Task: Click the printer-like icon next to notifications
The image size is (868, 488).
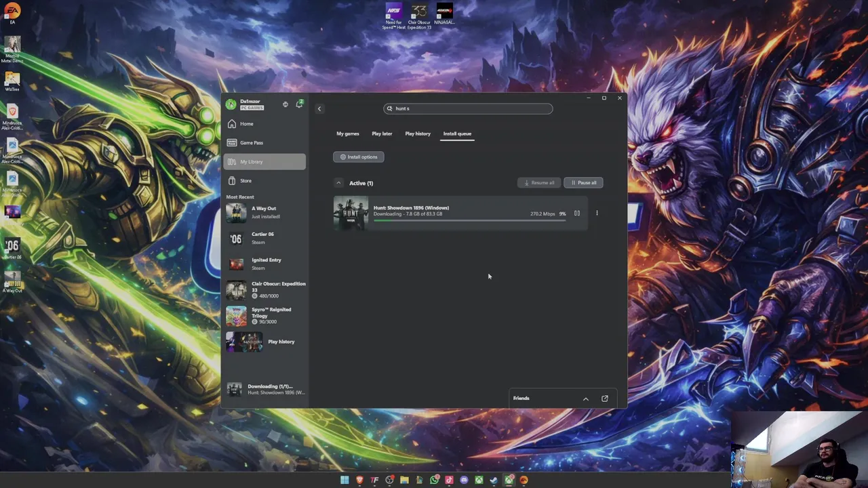Action: (x=285, y=104)
